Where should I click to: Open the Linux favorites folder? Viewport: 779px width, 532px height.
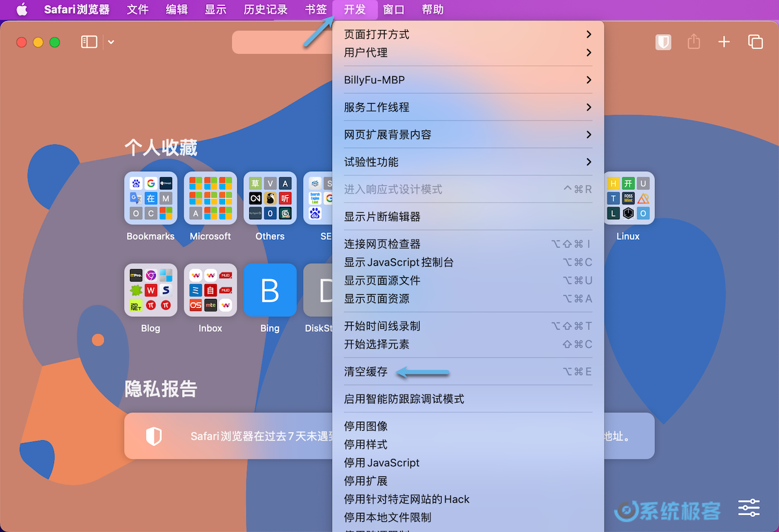(627, 198)
